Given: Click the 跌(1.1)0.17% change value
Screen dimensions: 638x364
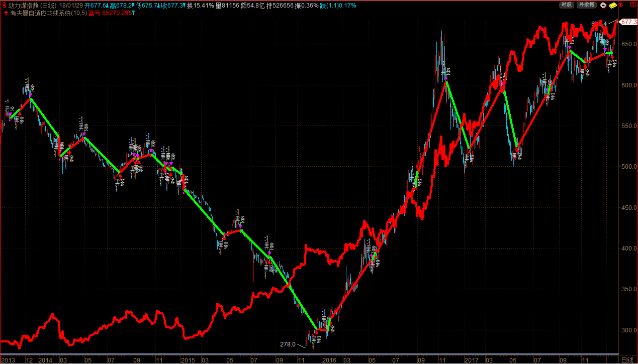Looking at the screenshot, I should [x=338, y=5].
